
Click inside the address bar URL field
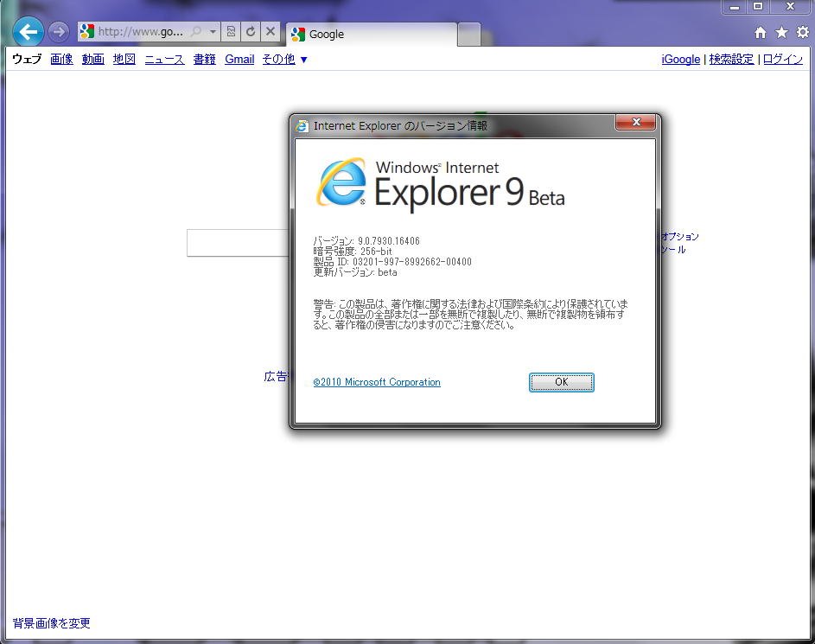coord(140,32)
